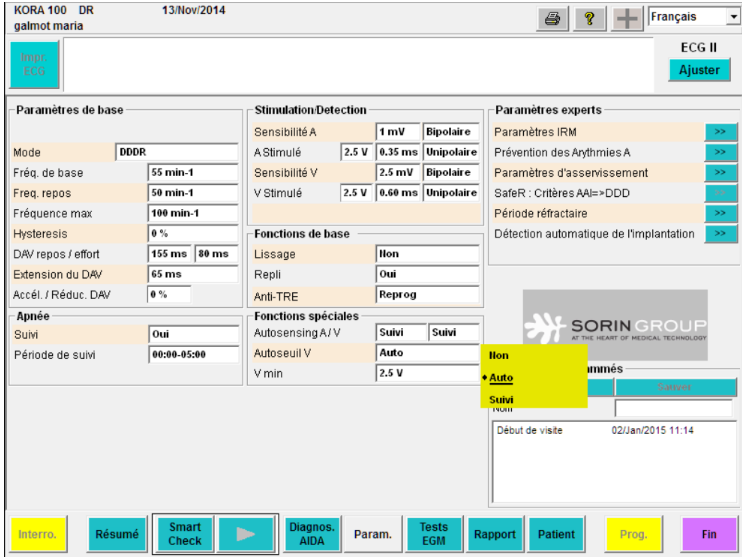Viewport: 742px width, 559px height.
Task: Open Paramètres IRM expert arrow
Action: coord(720,132)
